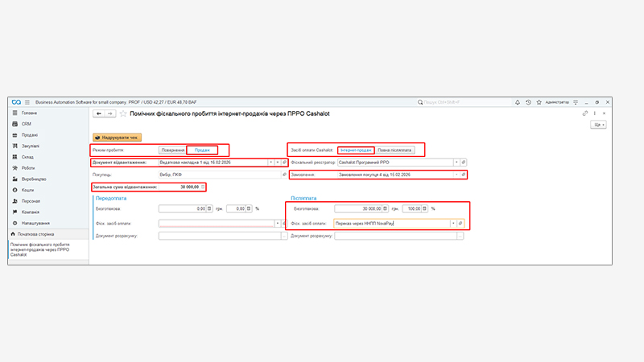
Task: Select the Продаж mode toggle
Action: pyautogui.click(x=202, y=150)
